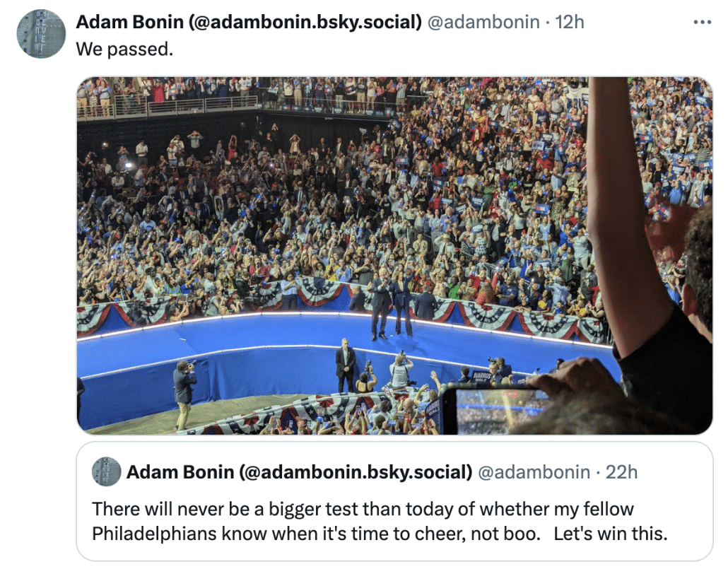Click the security man in black suit
This screenshot has height=569, width=728.
pos(346,365)
